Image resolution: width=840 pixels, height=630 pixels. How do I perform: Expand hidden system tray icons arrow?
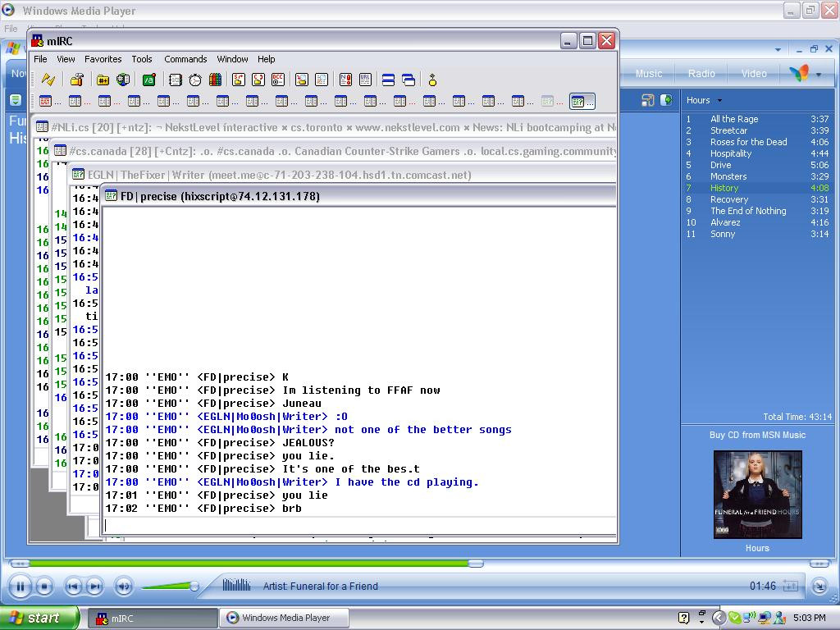(719, 618)
